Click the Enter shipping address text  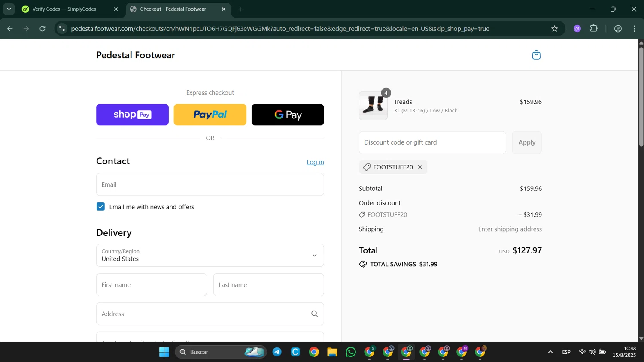tap(510, 229)
